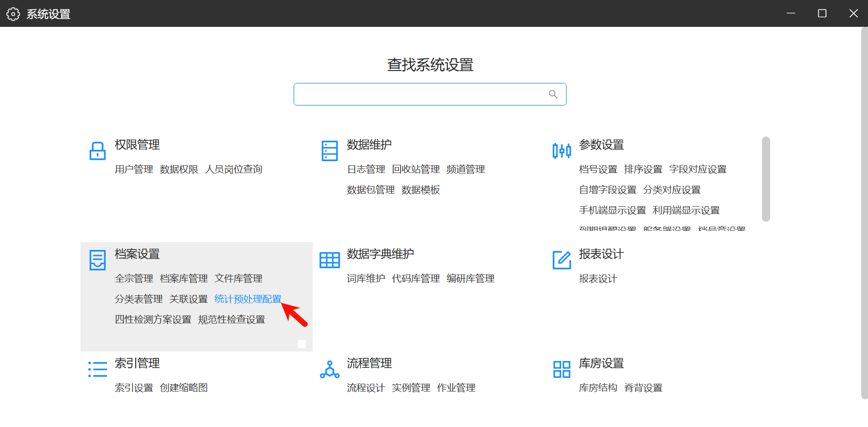
Task: Launch 流程设计 under 流程管理
Action: tap(366, 388)
